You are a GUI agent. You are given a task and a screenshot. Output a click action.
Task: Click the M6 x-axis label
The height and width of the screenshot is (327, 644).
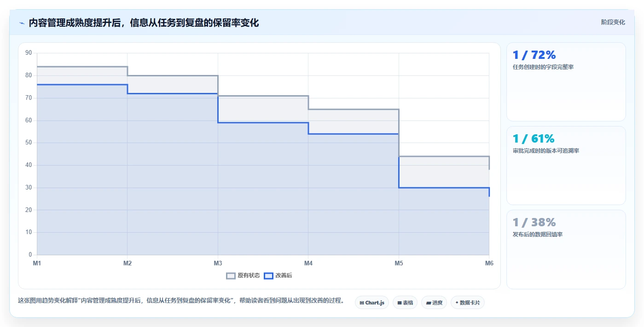(x=489, y=264)
